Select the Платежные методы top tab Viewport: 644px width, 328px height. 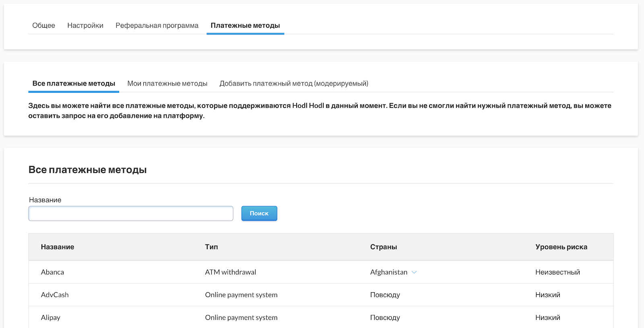coord(245,25)
